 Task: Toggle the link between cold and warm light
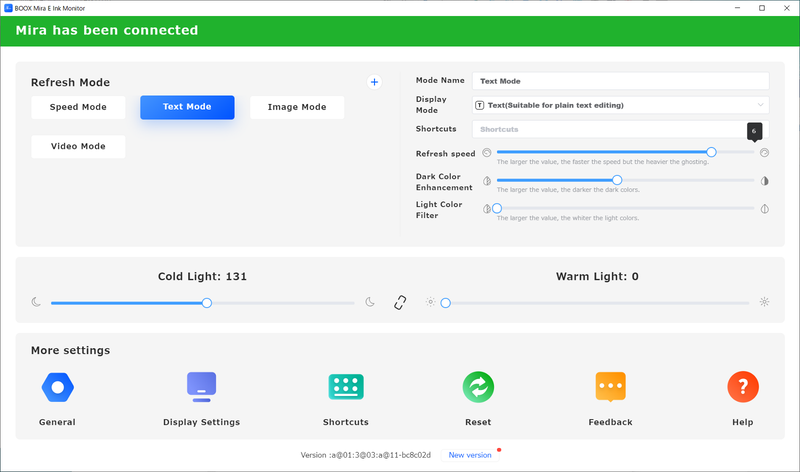[400, 302]
